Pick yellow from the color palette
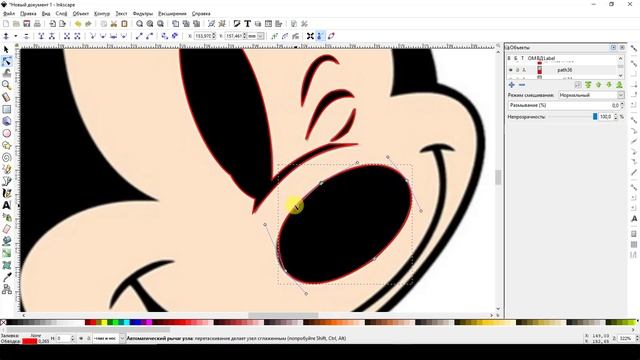The height and width of the screenshot is (360, 640). (104, 322)
